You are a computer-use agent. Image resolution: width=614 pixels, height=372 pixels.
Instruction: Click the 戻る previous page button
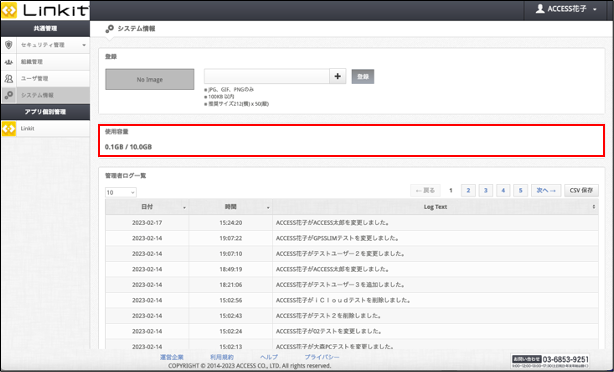pyautogui.click(x=425, y=190)
